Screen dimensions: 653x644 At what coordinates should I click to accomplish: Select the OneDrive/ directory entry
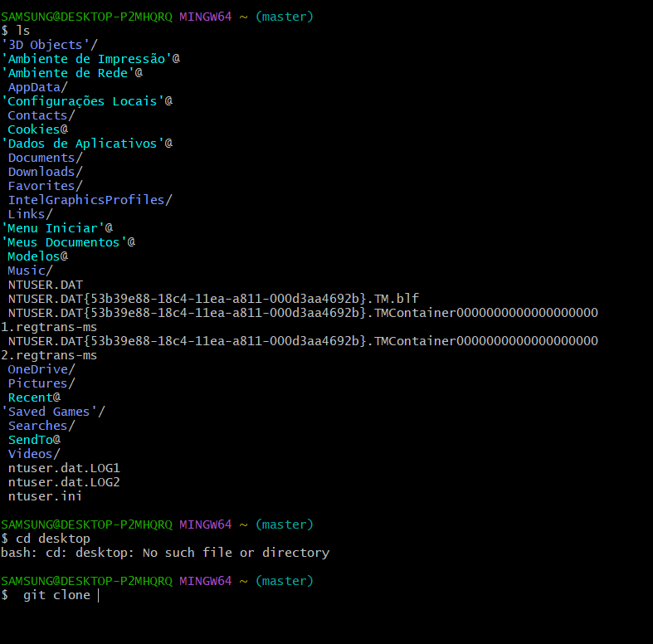(41, 369)
